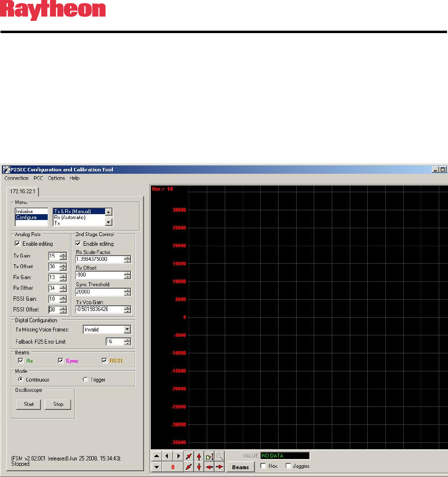This screenshot has height=477, width=448.
Task: Click the black up triangle scope button
Action: point(157,456)
